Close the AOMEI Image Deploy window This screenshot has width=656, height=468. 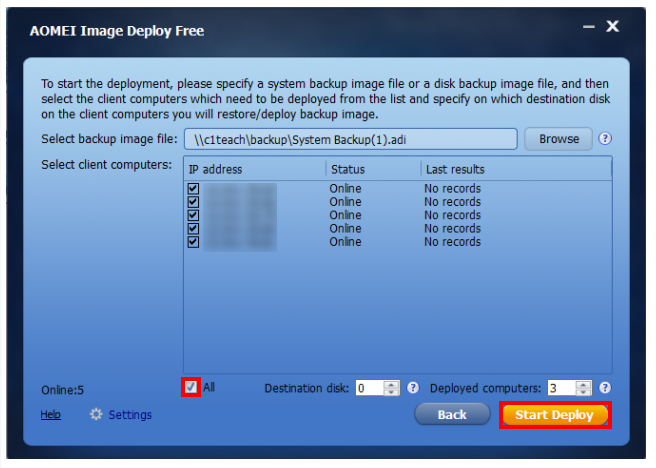coord(612,26)
